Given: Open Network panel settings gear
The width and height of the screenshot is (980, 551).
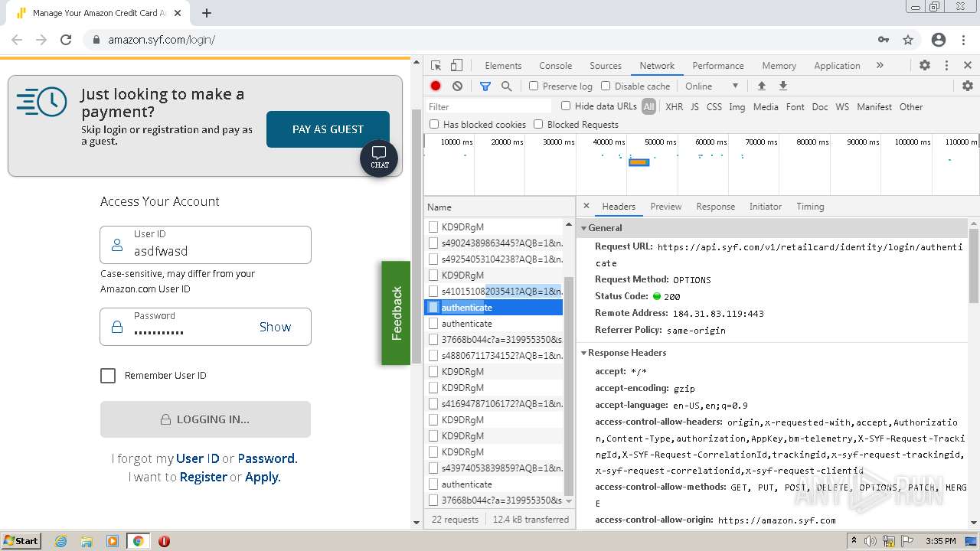Looking at the screenshot, I should (x=968, y=86).
